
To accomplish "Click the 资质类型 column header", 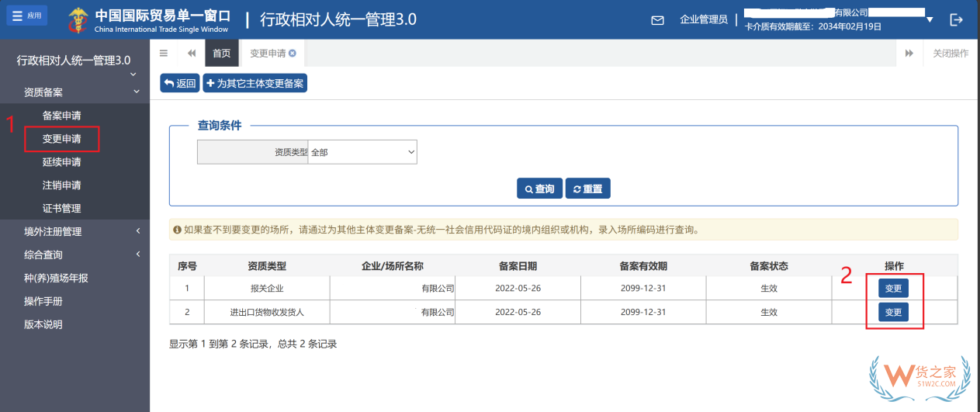I will 267,266.
